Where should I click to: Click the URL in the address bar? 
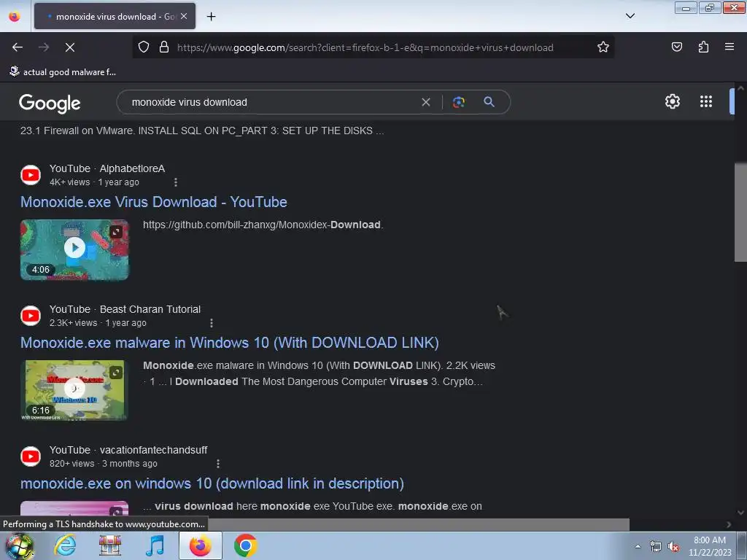365,47
